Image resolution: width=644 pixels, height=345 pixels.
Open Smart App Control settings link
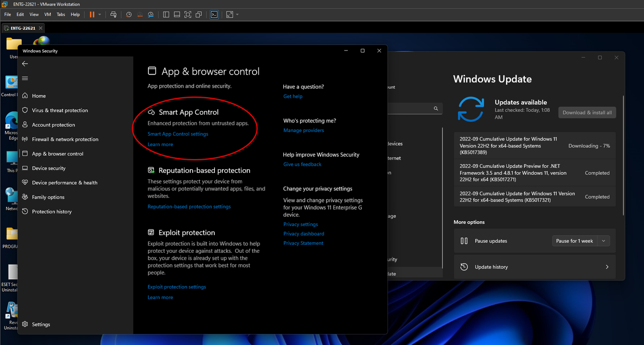pyautogui.click(x=178, y=134)
